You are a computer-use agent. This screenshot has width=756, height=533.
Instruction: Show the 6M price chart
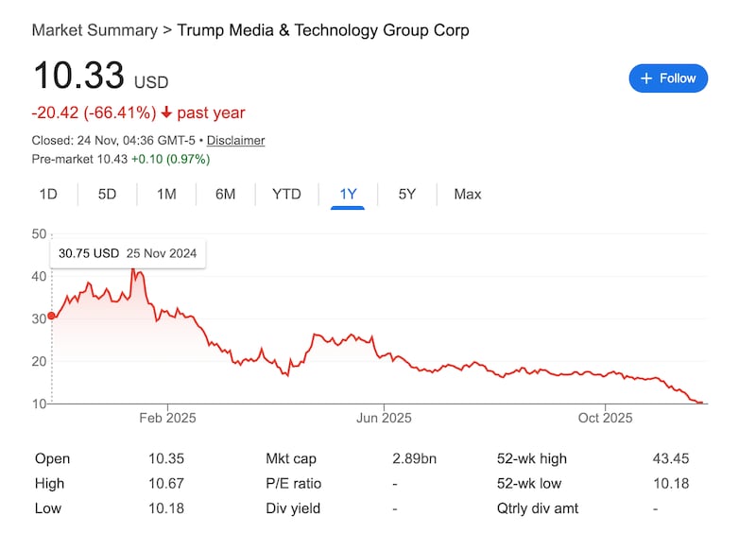pyautogui.click(x=225, y=195)
